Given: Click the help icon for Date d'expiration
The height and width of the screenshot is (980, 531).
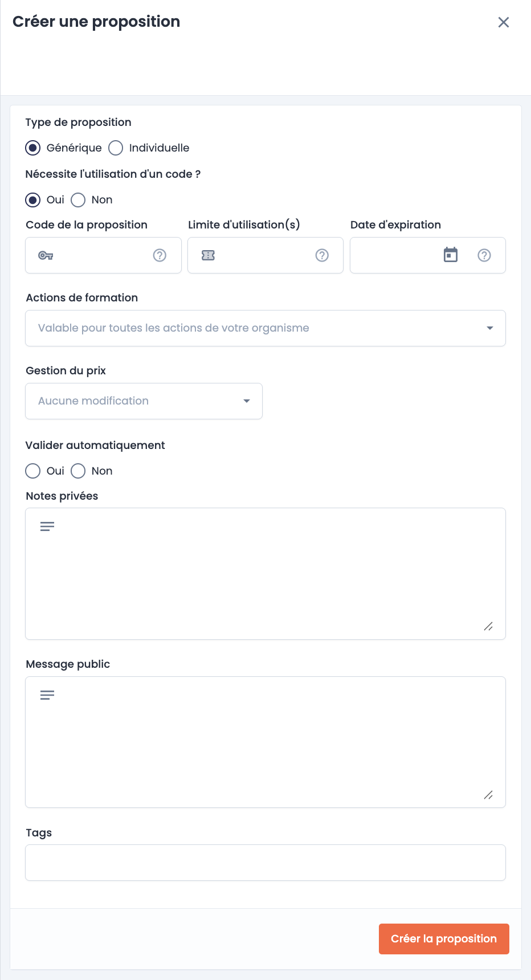Looking at the screenshot, I should coord(484,255).
